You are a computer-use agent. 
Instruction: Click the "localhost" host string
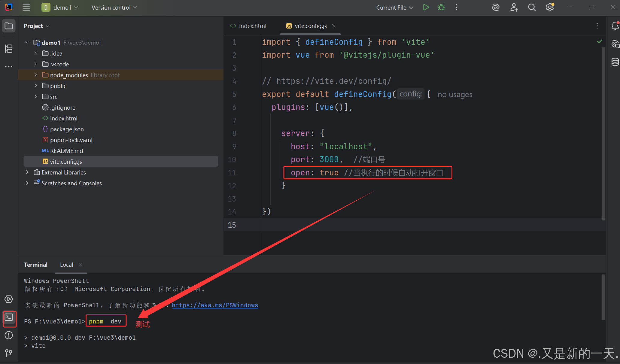[x=346, y=147]
